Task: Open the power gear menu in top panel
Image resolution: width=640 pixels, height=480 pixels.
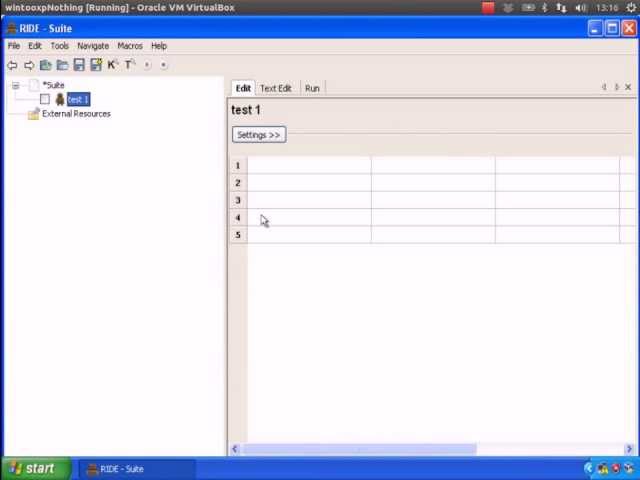Action: click(631, 8)
